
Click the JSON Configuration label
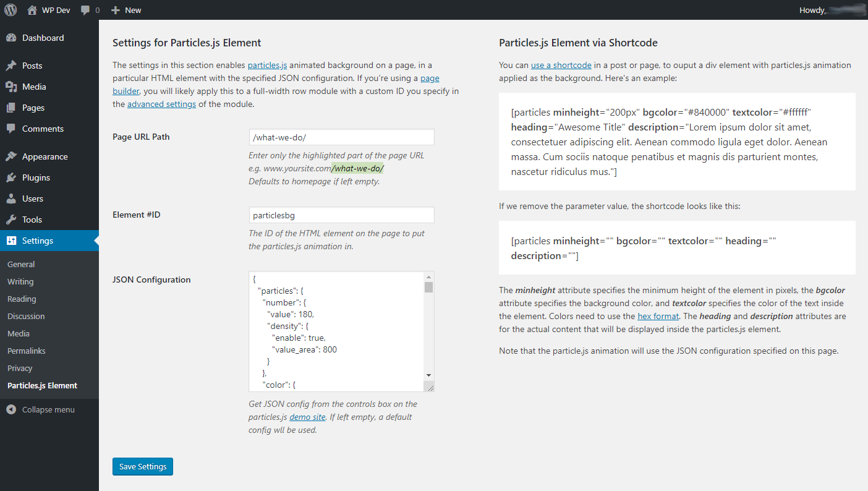coord(151,280)
